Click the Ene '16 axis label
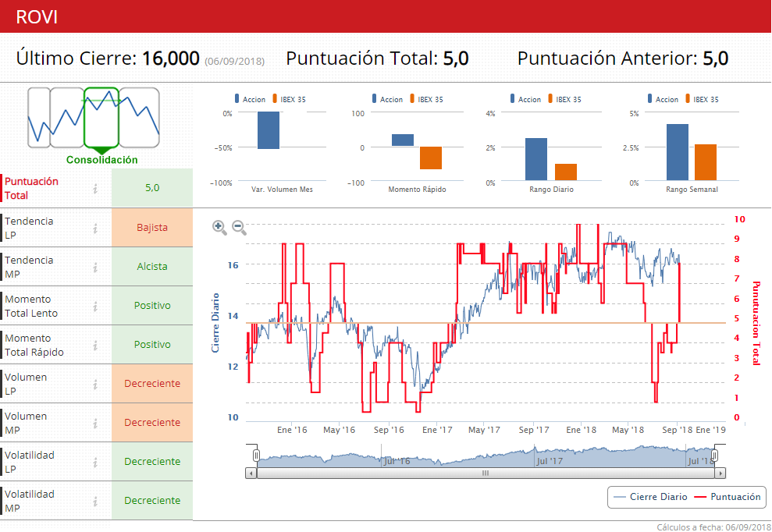Image resolution: width=772 pixels, height=532 pixels. 292,430
